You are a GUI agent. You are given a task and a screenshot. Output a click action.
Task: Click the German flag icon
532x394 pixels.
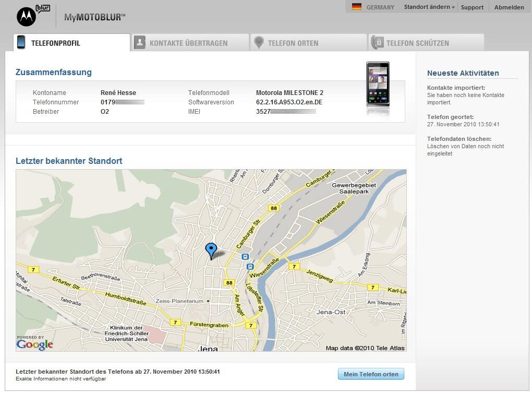(357, 7)
